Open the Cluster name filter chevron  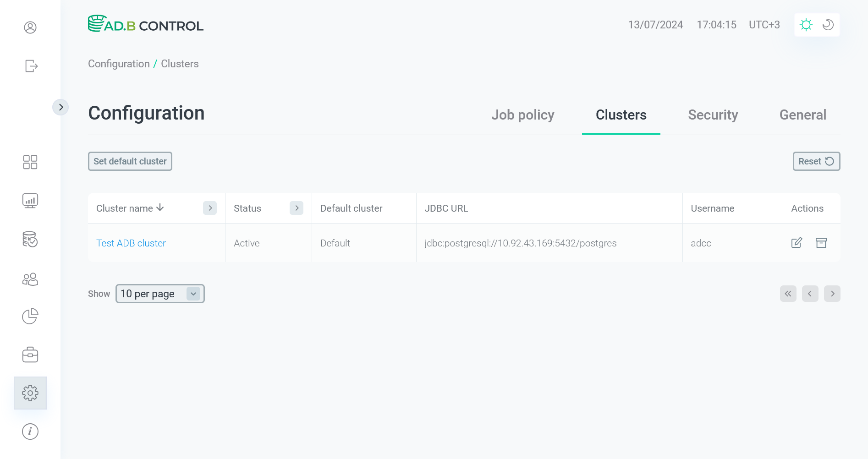[210, 208]
